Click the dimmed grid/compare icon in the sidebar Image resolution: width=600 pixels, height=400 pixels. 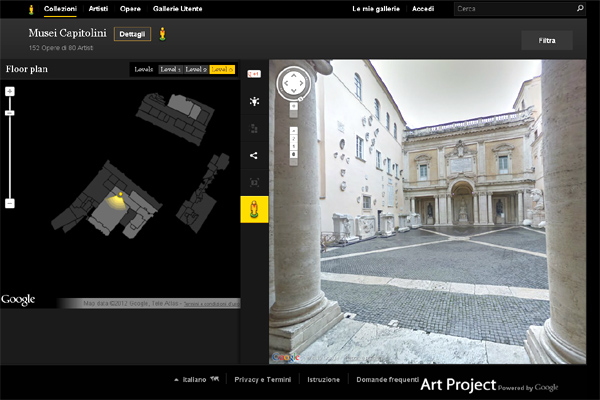coord(254,129)
